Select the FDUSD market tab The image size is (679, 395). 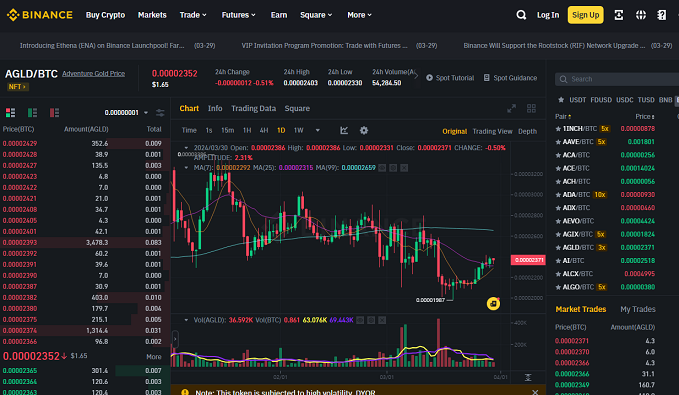(601, 100)
